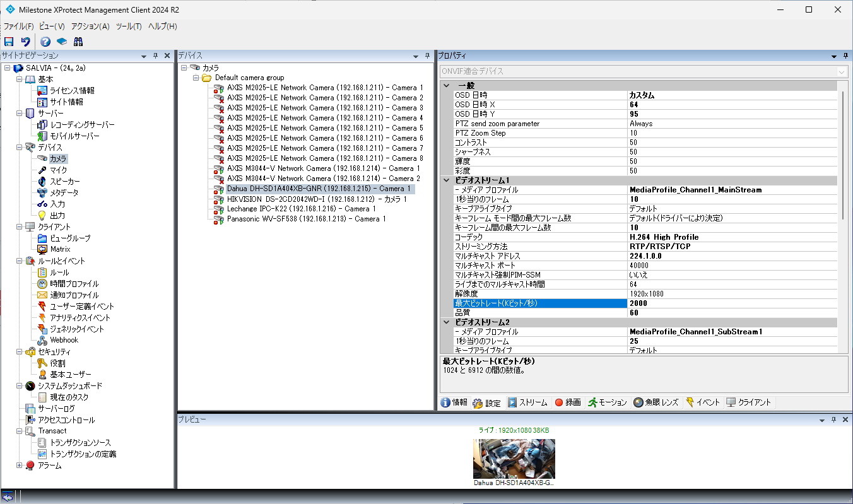Open モバイルサーバー node

coord(74,136)
